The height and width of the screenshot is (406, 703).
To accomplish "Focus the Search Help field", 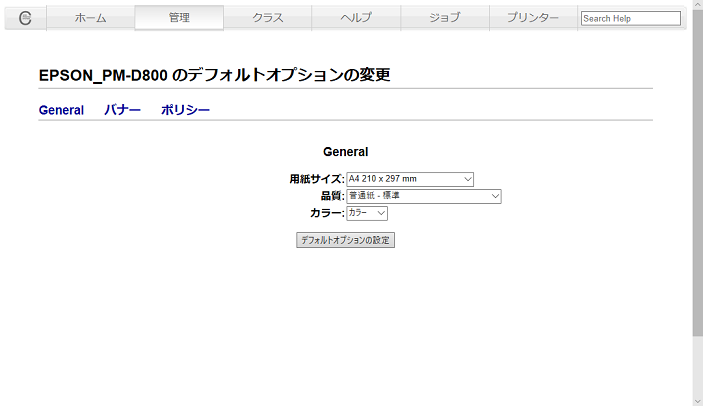I will coord(631,18).
